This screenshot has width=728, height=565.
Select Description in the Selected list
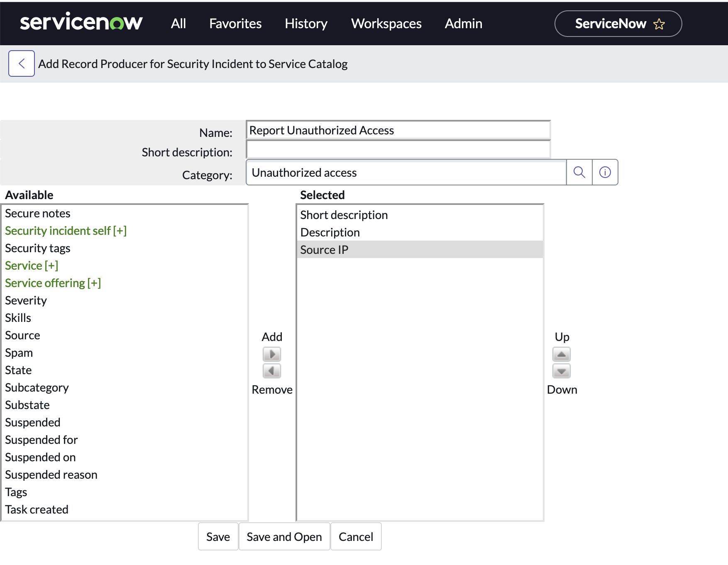pyautogui.click(x=330, y=232)
